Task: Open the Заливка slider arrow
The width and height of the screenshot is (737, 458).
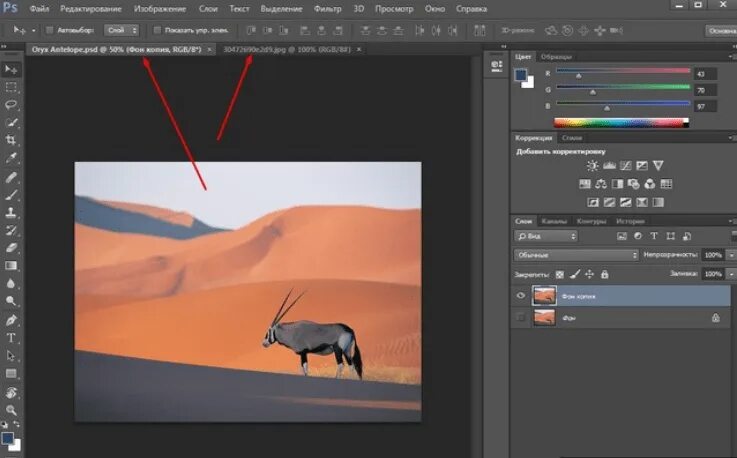Action: click(x=731, y=274)
